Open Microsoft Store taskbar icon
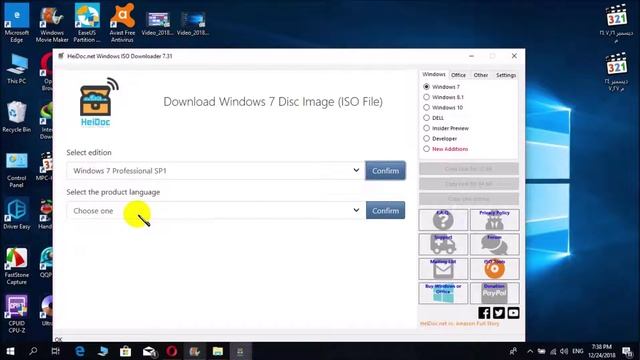This screenshot has height=360, width=640. [x=125, y=351]
